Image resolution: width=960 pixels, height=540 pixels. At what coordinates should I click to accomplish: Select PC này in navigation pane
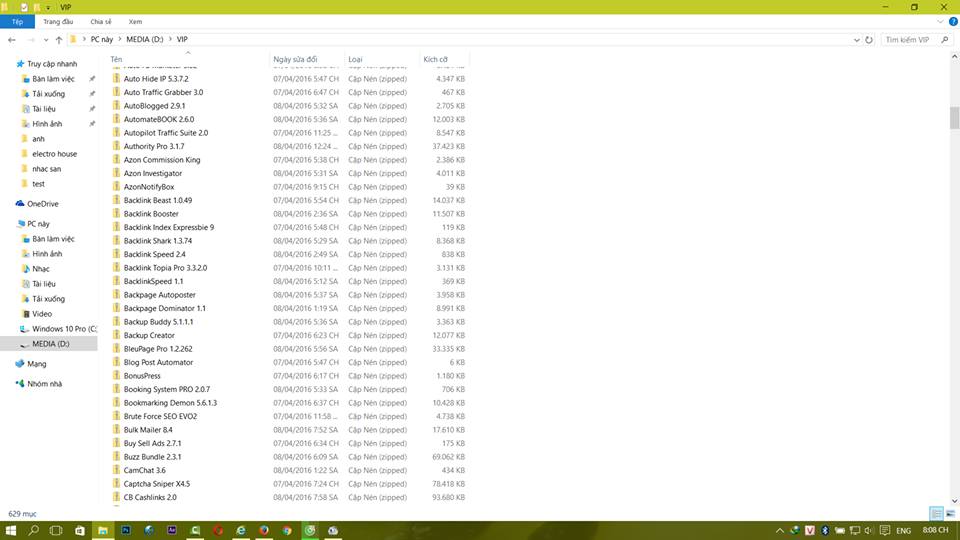[x=38, y=224]
